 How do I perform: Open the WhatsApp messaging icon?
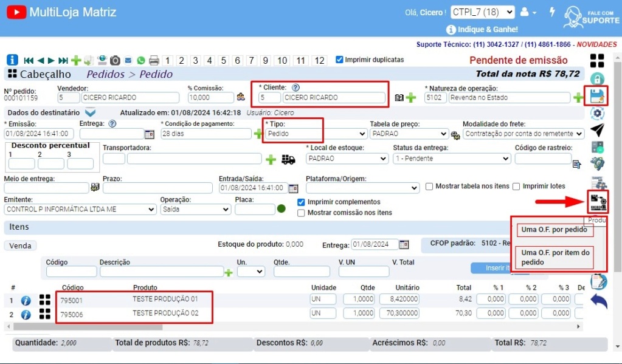(x=141, y=60)
